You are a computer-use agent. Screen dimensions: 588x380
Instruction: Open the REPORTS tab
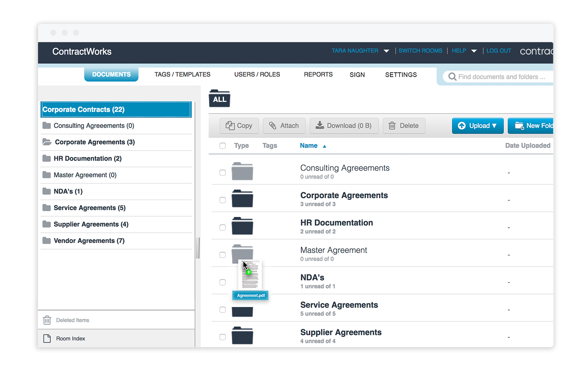pos(318,74)
